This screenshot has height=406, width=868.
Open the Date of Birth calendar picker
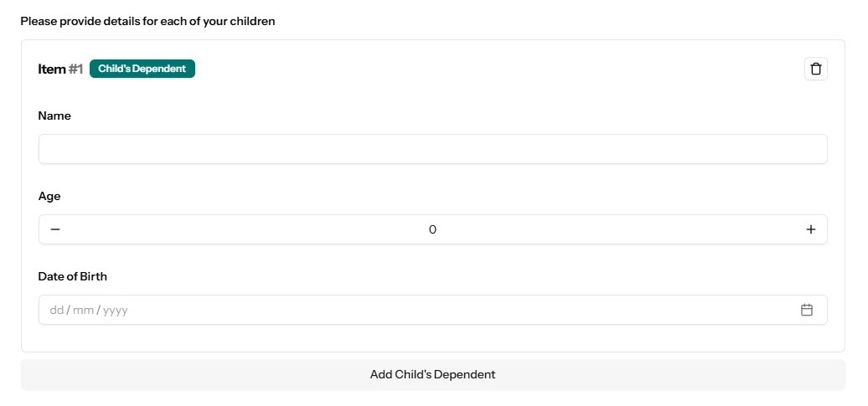[807, 310]
